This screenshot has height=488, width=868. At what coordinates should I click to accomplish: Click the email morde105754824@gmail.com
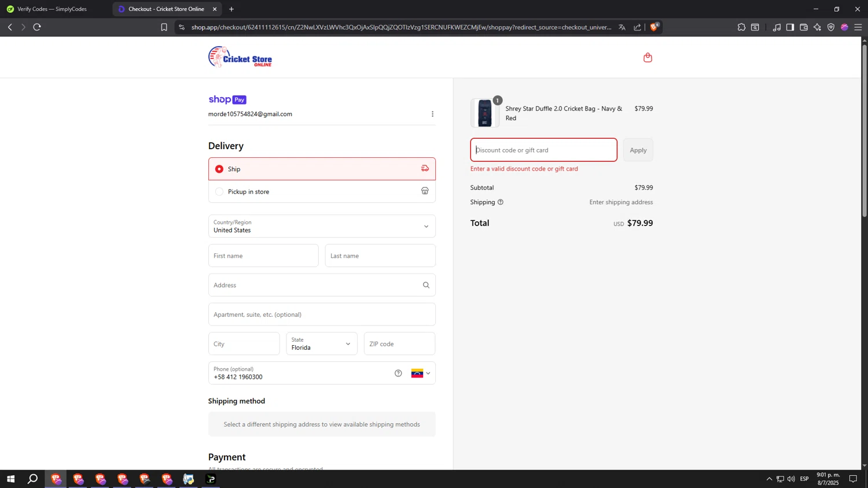coord(250,114)
